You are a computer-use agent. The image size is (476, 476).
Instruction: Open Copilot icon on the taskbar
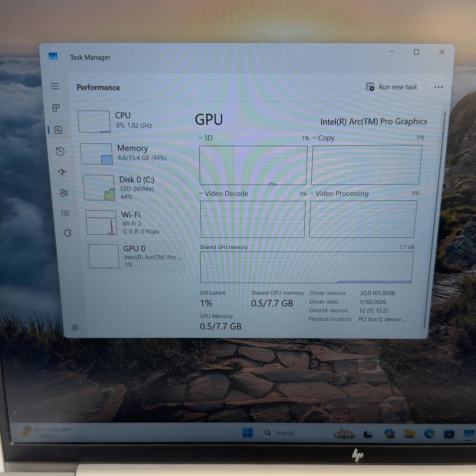390,433
